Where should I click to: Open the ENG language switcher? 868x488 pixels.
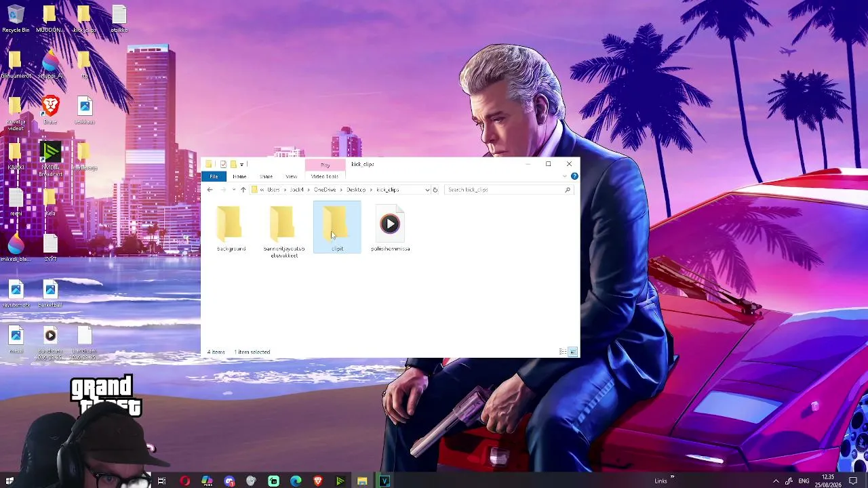point(804,481)
